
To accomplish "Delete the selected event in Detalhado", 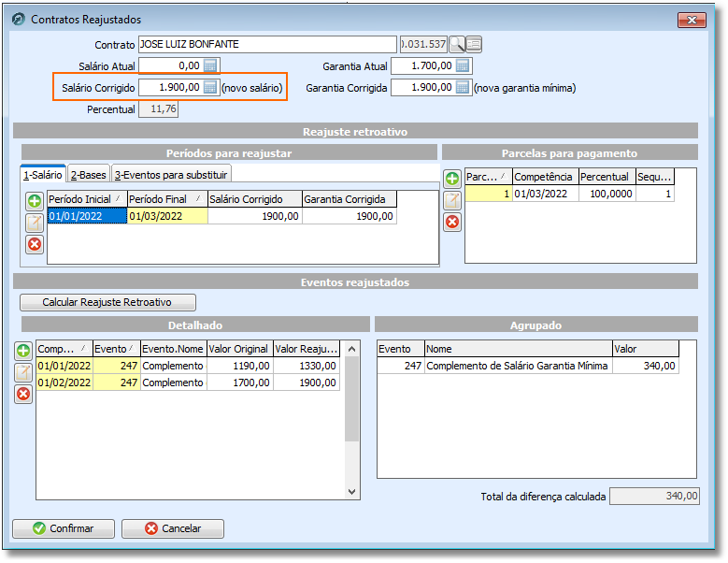I will 23,395.
